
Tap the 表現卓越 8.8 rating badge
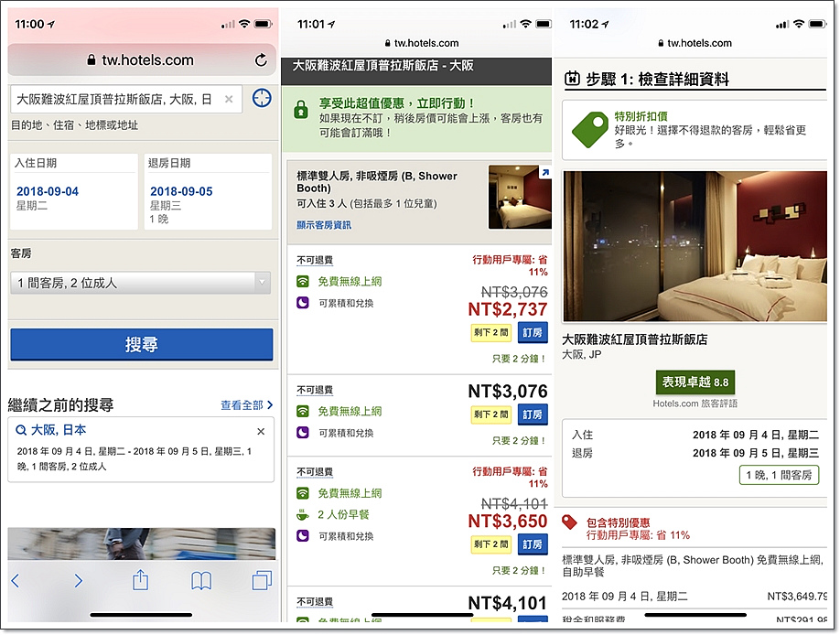click(x=695, y=382)
